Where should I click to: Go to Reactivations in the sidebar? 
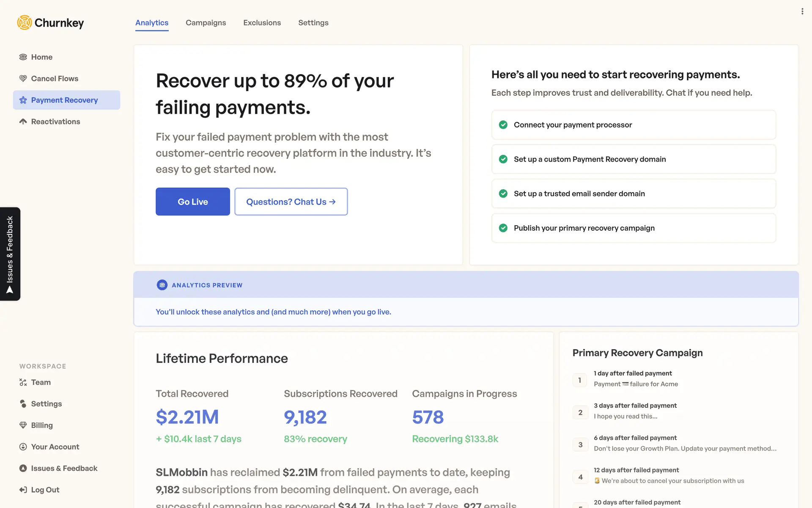click(x=55, y=122)
